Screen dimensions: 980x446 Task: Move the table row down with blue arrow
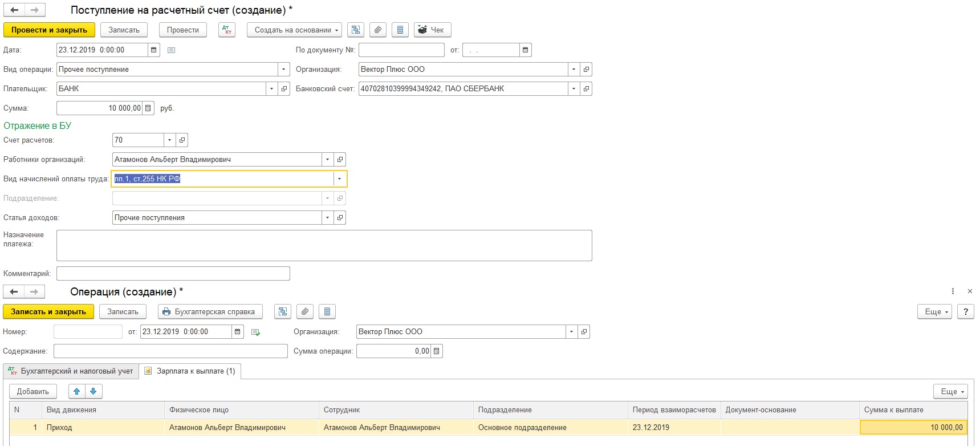click(93, 391)
